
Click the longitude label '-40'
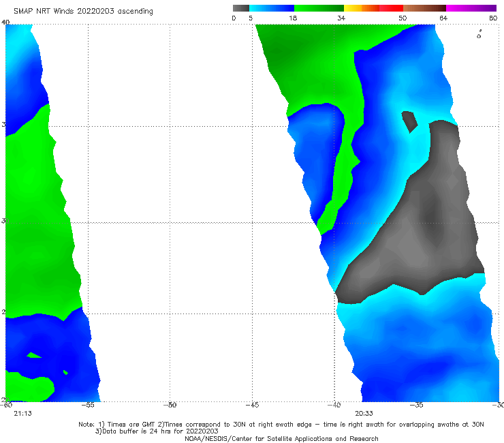334,405
